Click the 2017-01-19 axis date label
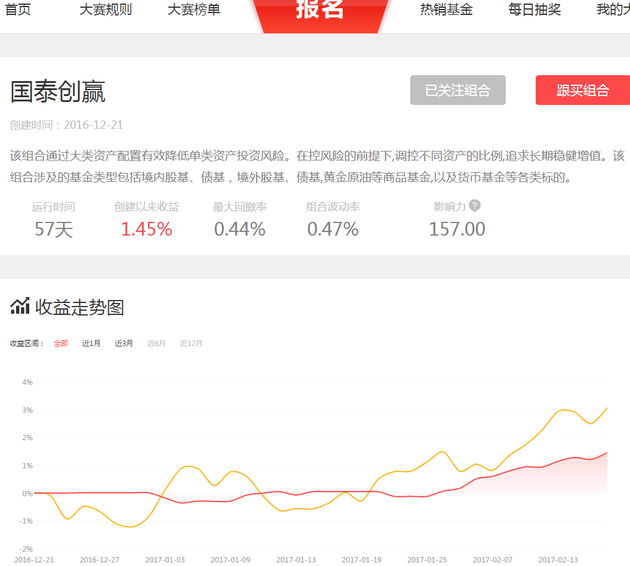 [x=361, y=560]
